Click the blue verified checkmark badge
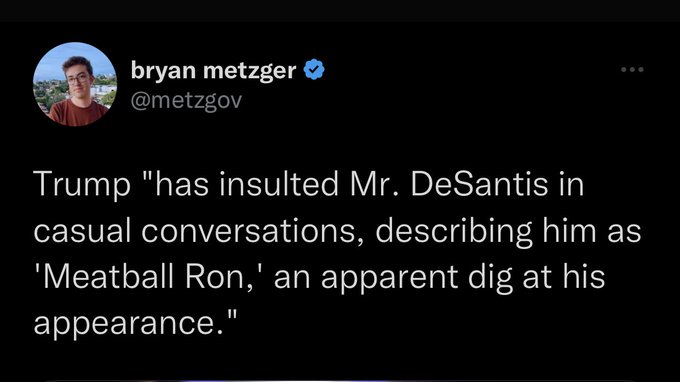This screenshot has width=680, height=382. pos(314,69)
